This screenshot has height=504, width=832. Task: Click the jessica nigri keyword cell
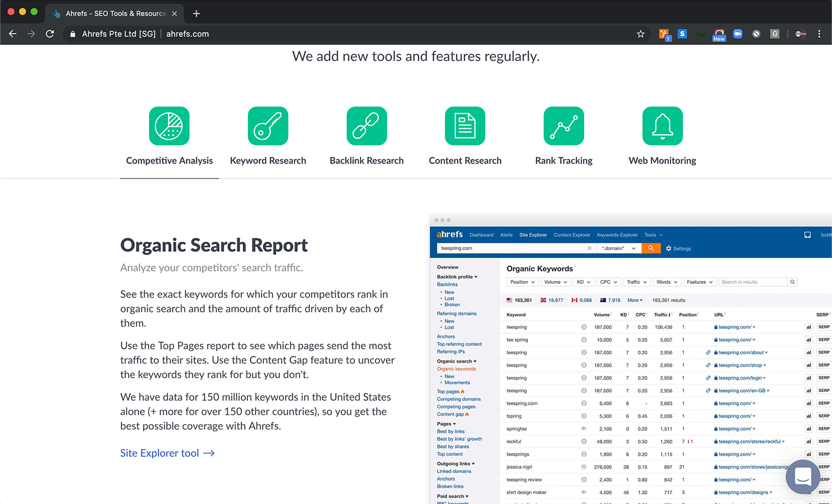(x=519, y=467)
